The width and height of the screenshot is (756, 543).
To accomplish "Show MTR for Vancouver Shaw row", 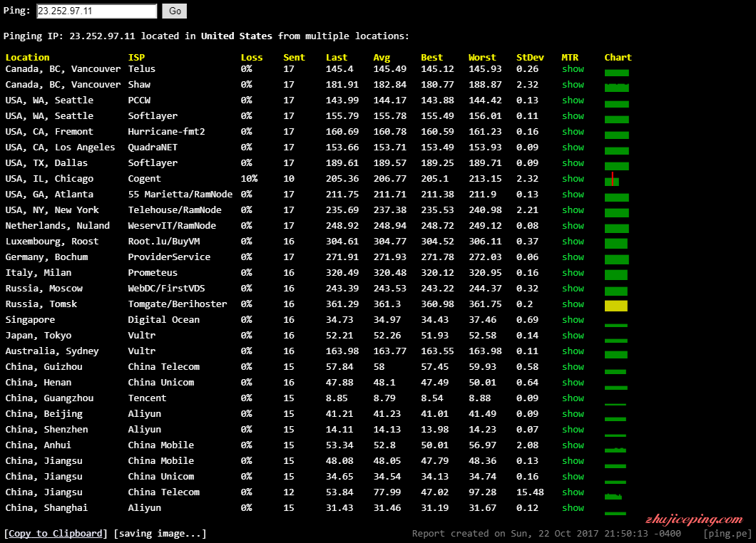I will (x=573, y=84).
